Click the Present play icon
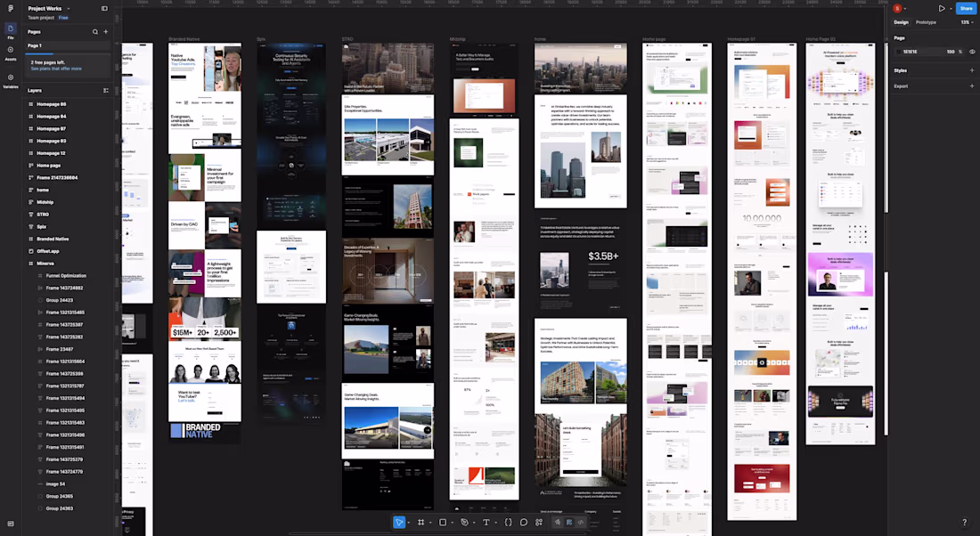 pyautogui.click(x=942, y=9)
